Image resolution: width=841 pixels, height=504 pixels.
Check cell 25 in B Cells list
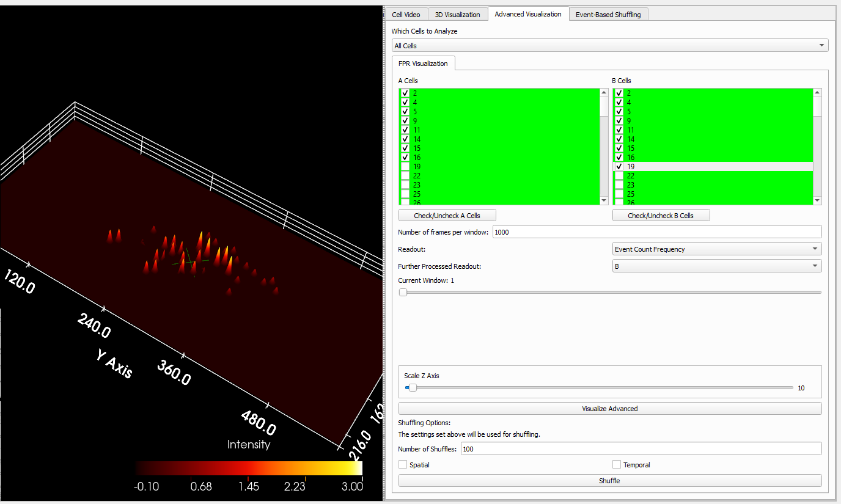pyautogui.click(x=619, y=194)
